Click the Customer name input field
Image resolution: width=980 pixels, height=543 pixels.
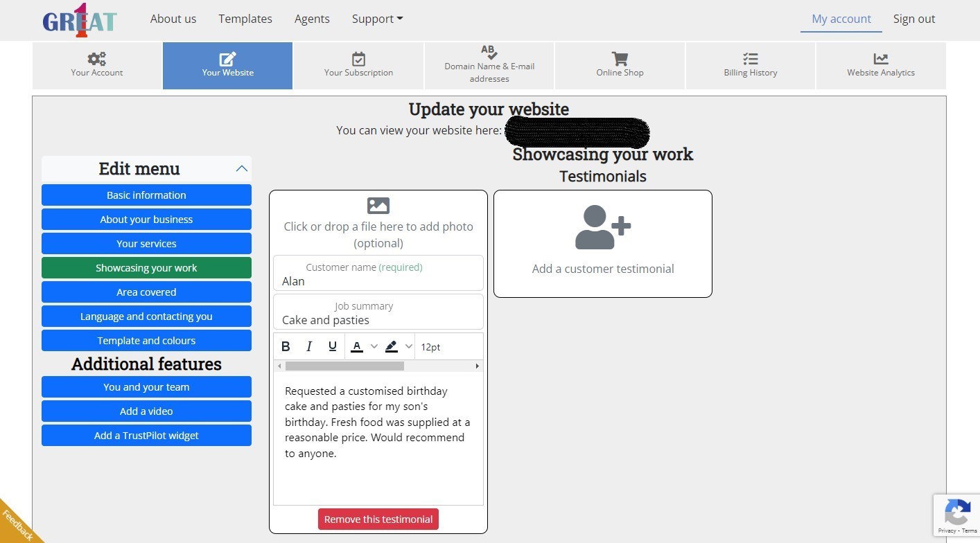[378, 281]
